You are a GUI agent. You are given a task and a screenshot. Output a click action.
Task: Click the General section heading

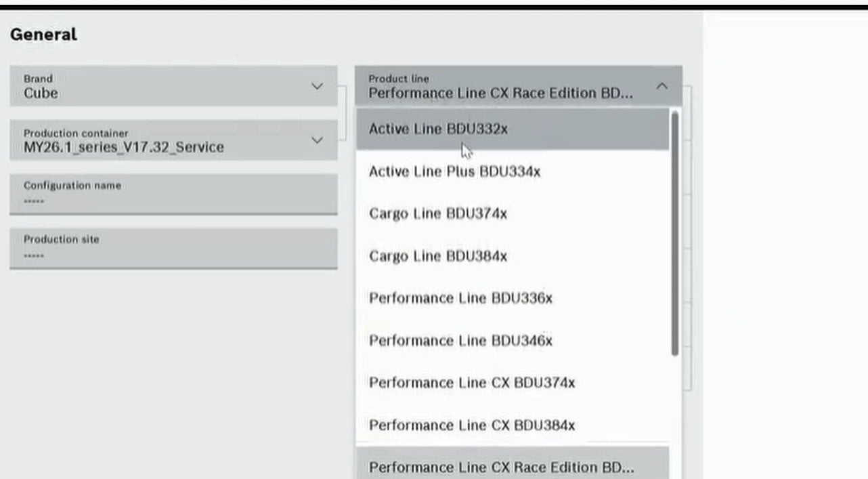(43, 35)
